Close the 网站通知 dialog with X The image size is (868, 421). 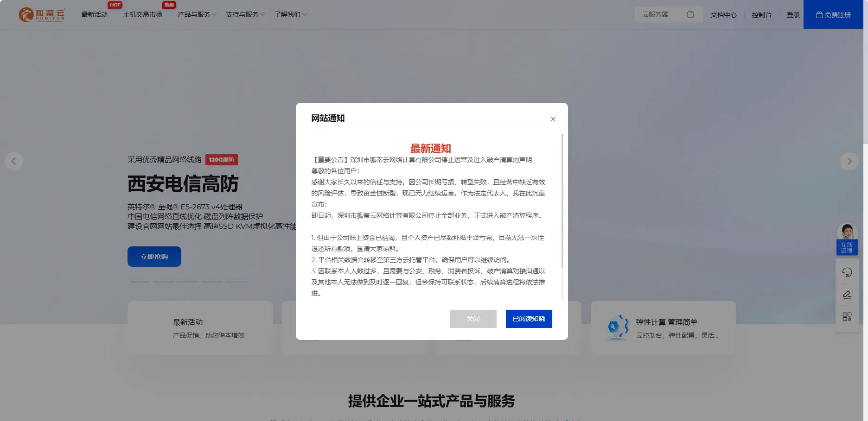[x=553, y=119]
